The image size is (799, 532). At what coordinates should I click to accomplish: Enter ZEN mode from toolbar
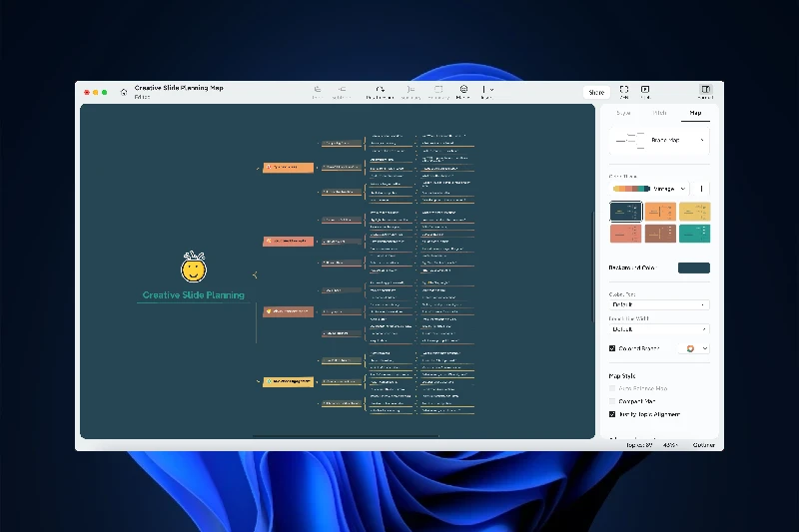coord(624,90)
